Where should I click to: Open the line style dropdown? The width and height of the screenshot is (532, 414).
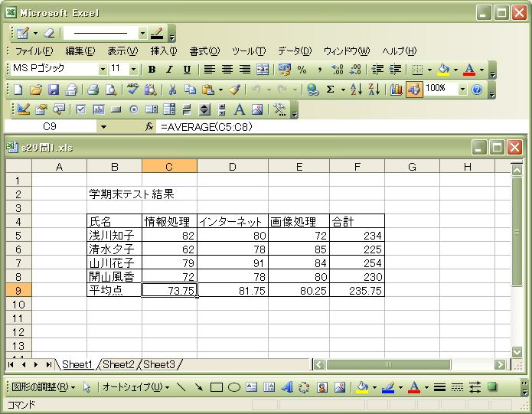pyautogui.click(x=142, y=33)
